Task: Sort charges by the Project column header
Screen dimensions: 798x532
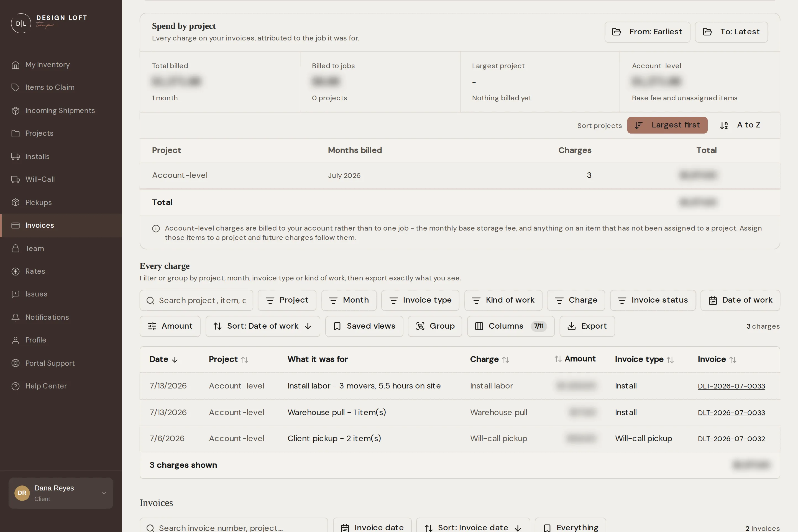Action: [x=228, y=359]
